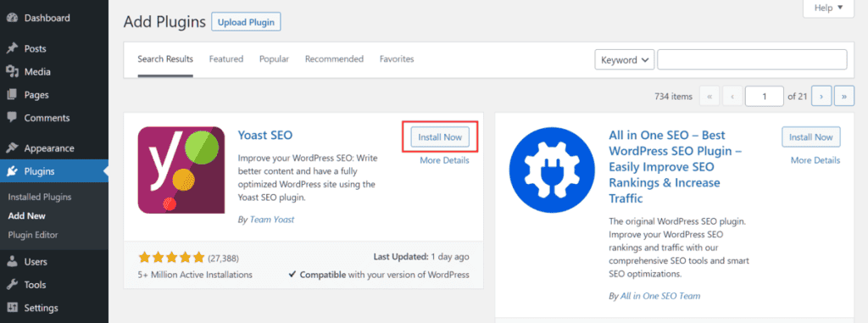Open All in One SEO Team author link
This screenshot has width=868, height=323.
(x=660, y=296)
